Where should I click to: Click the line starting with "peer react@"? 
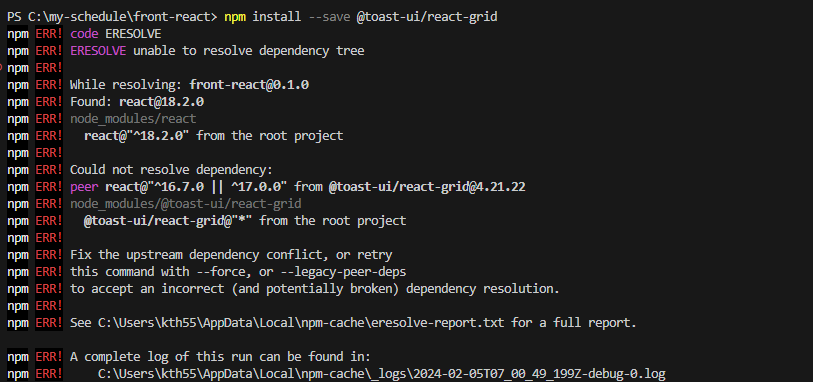tap(298, 187)
